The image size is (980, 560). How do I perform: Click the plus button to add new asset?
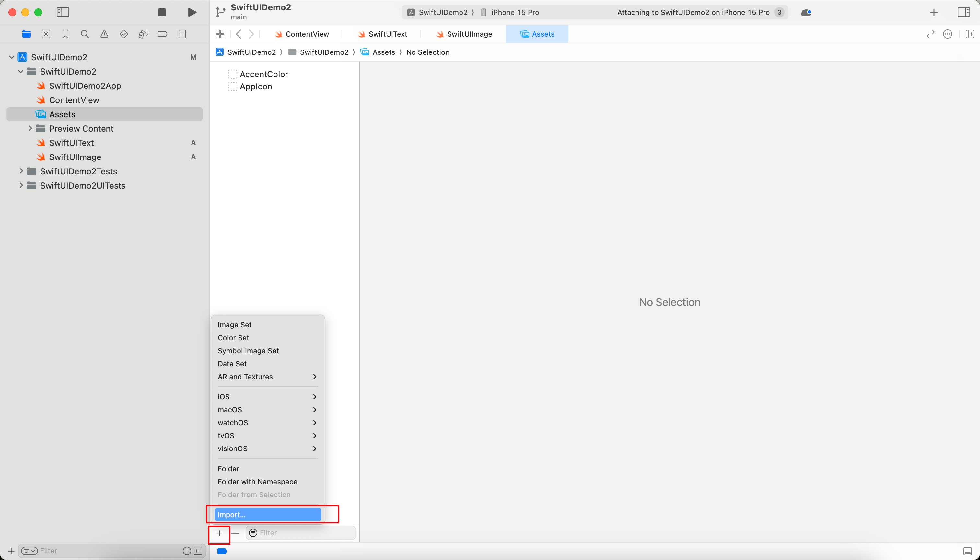coord(219,533)
